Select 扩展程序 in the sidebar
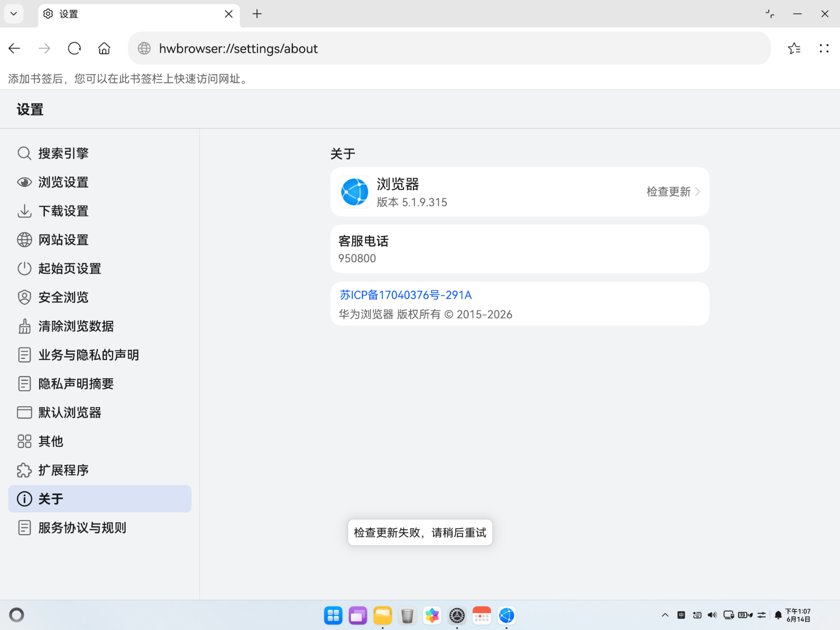840x630 pixels. coord(100,470)
